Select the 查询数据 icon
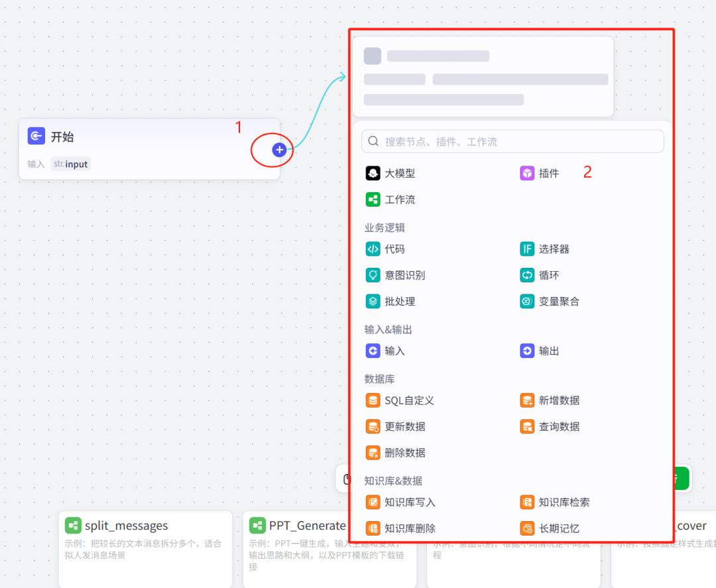 (x=527, y=426)
